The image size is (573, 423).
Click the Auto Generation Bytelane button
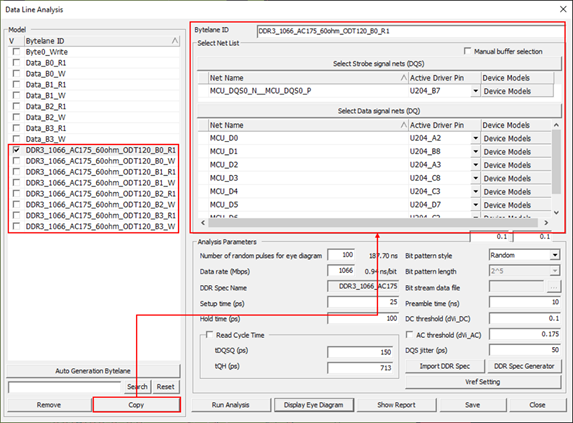point(93,371)
